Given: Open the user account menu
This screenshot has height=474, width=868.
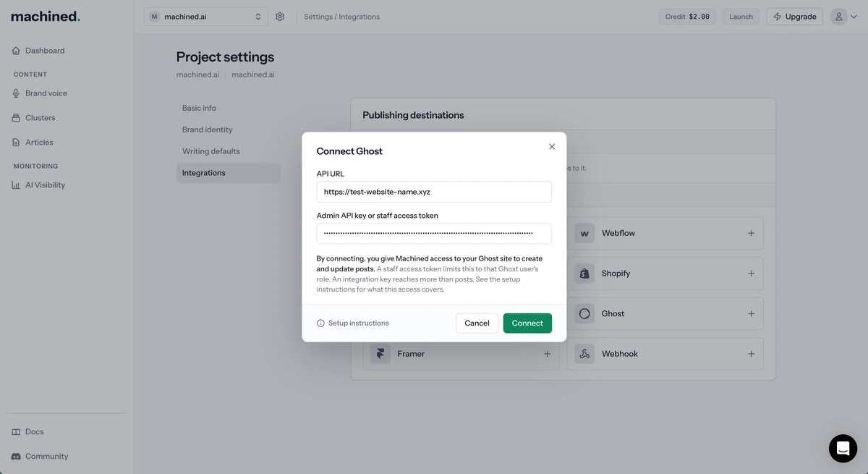Looking at the screenshot, I should pyautogui.click(x=843, y=17).
